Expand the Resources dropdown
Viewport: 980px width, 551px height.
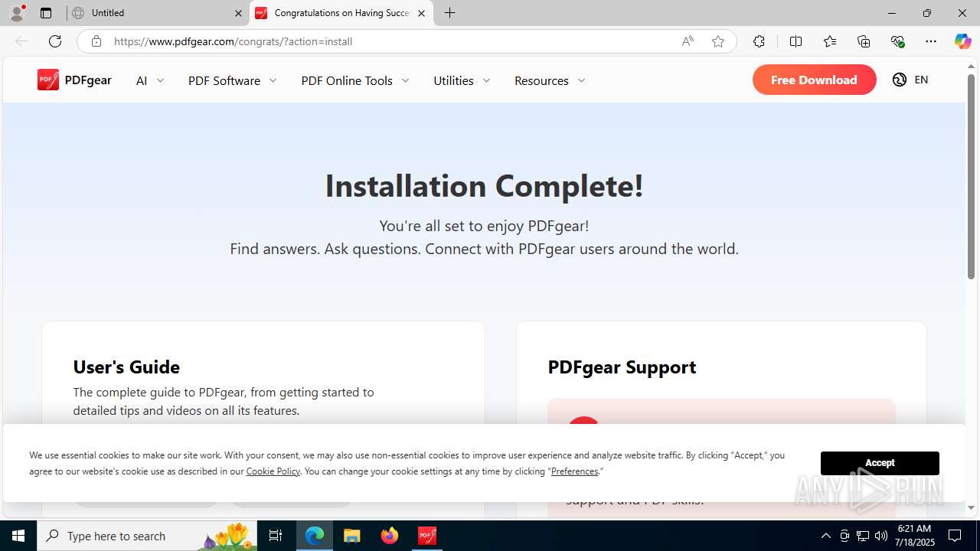(x=550, y=80)
